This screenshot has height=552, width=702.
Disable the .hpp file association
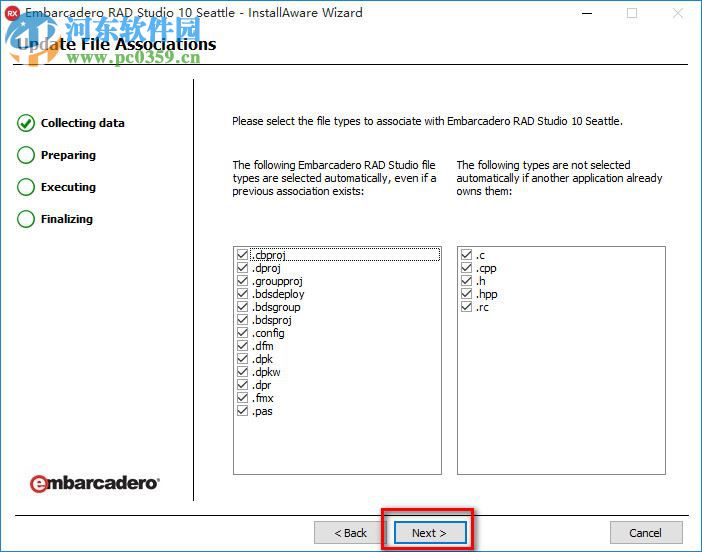pos(467,294)
